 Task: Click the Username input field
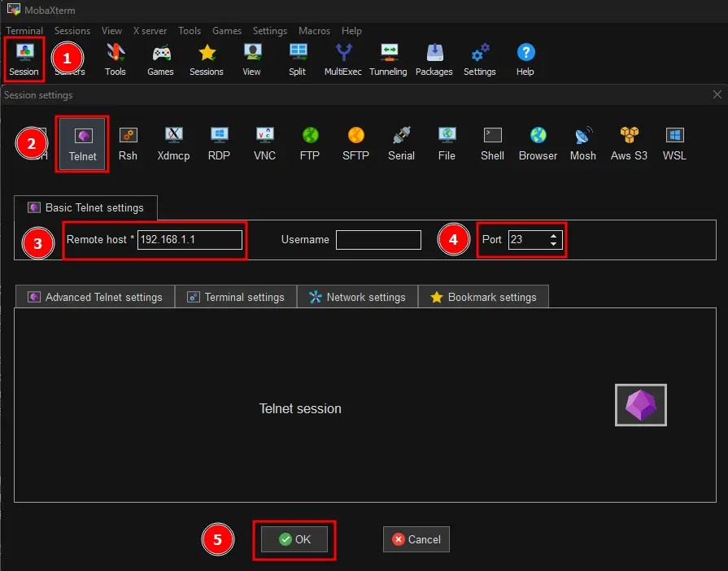pyautogui.click(x=378, y=239)
